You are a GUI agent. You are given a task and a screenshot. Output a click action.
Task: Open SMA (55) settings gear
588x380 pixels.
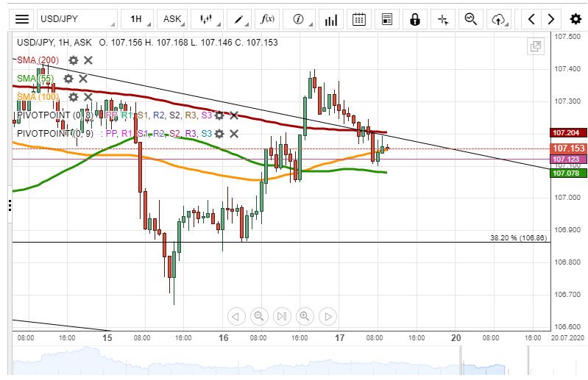[x=68, y=79]
